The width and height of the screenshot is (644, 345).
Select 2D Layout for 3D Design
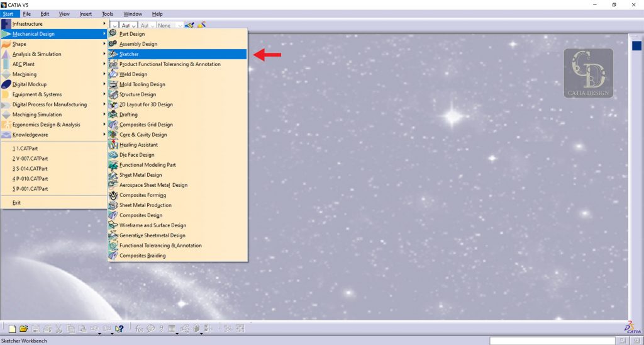(x=177, y=105)
